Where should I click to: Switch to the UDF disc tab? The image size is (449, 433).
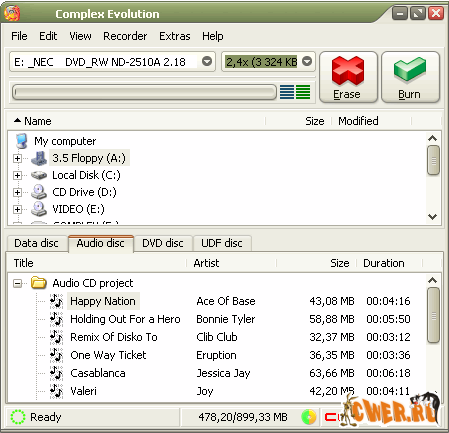tap(222, 243)
